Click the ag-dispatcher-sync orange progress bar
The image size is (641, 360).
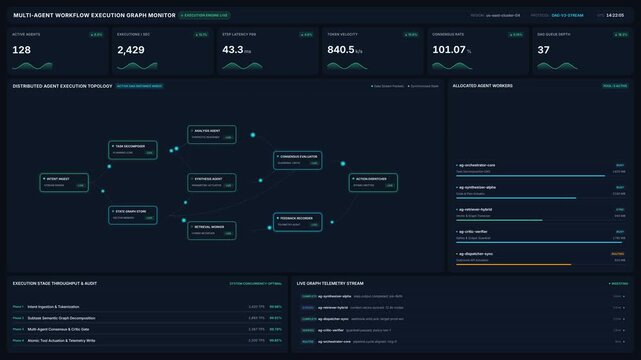coord(513,264)
